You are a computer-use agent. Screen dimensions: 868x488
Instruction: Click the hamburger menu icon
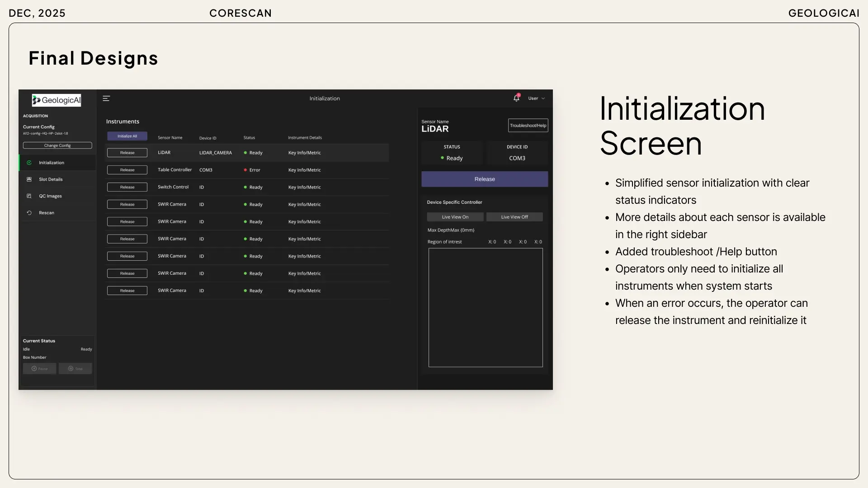[106, 99]
